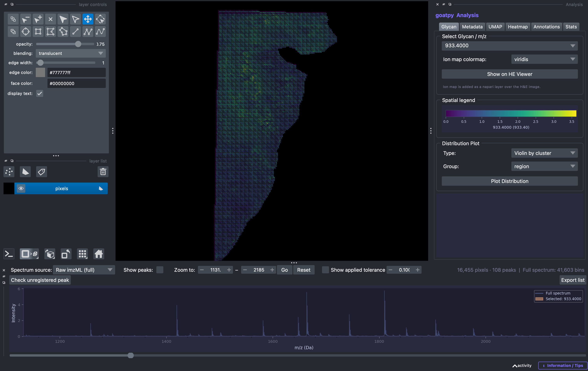Open the blending mode dropdown
Viewport: 588px width, 371px height.
71,53
